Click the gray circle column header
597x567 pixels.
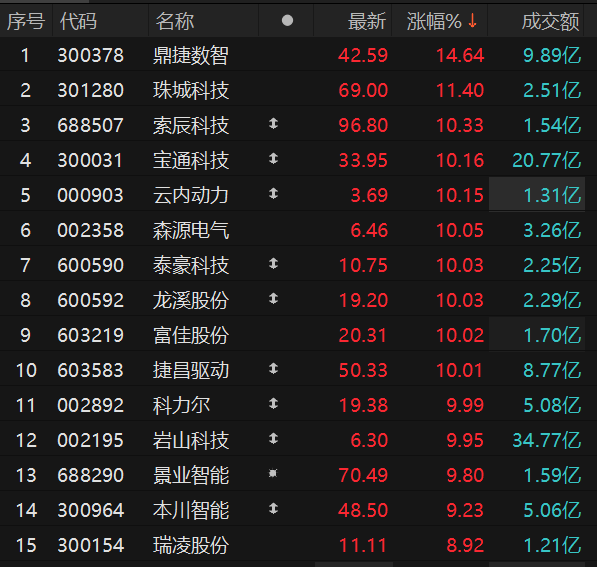click(x=287, y=21)
